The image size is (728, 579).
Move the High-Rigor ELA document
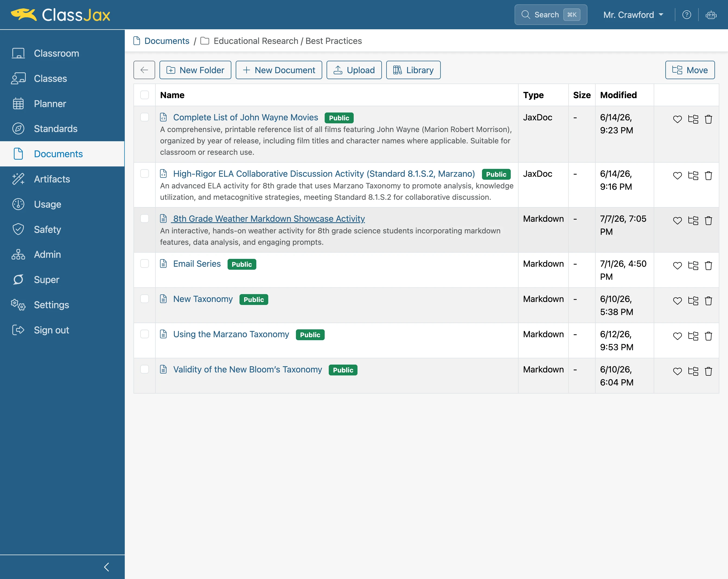693,175
